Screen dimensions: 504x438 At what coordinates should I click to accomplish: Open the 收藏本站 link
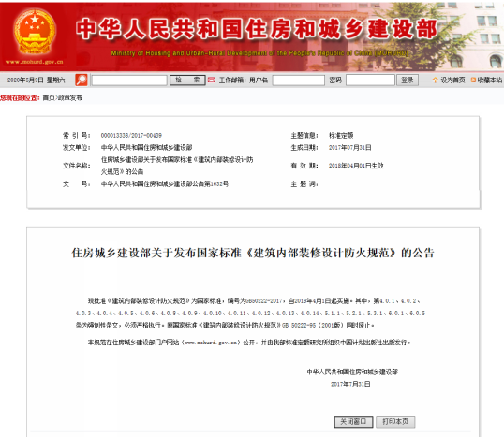489,80
